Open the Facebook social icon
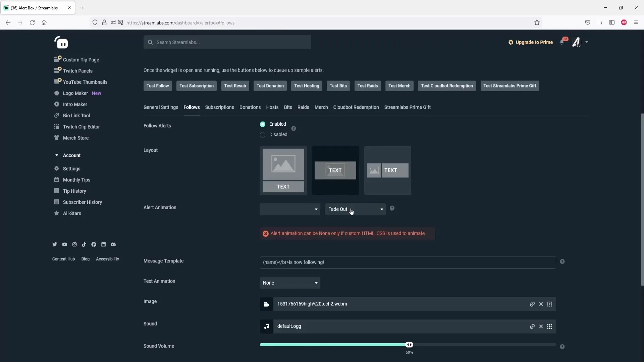This screenshot has height=362, width=644. click(x=94, y=244)
